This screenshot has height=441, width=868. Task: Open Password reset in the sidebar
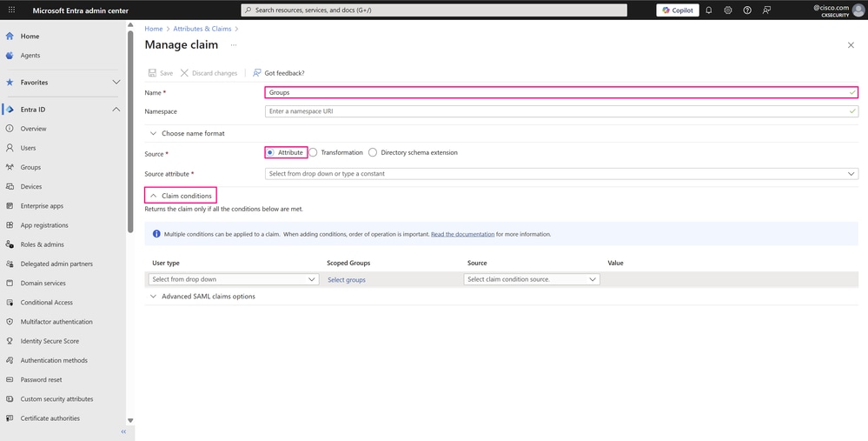pyautogui.click(x=42, y=379)
